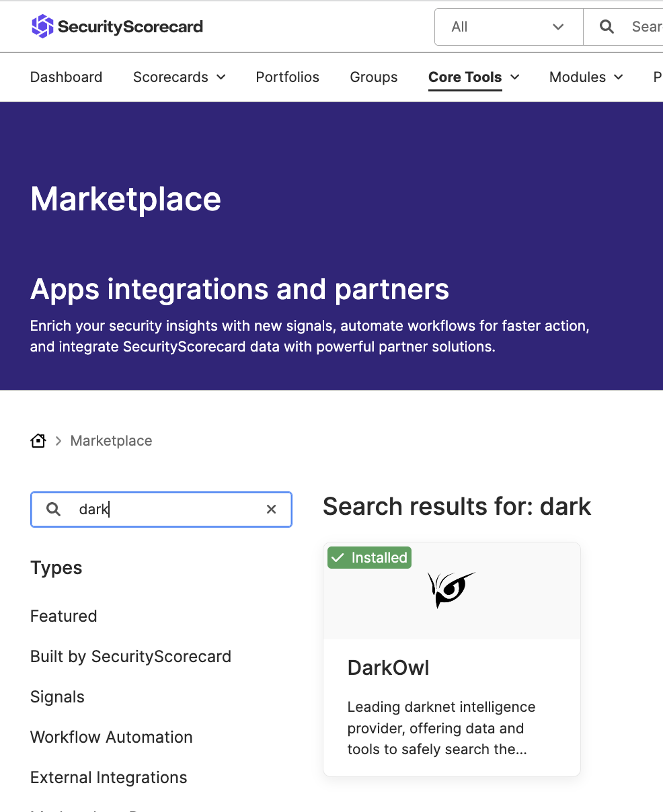Click the DarkOwl owl eye logo

tap(451, 590)
